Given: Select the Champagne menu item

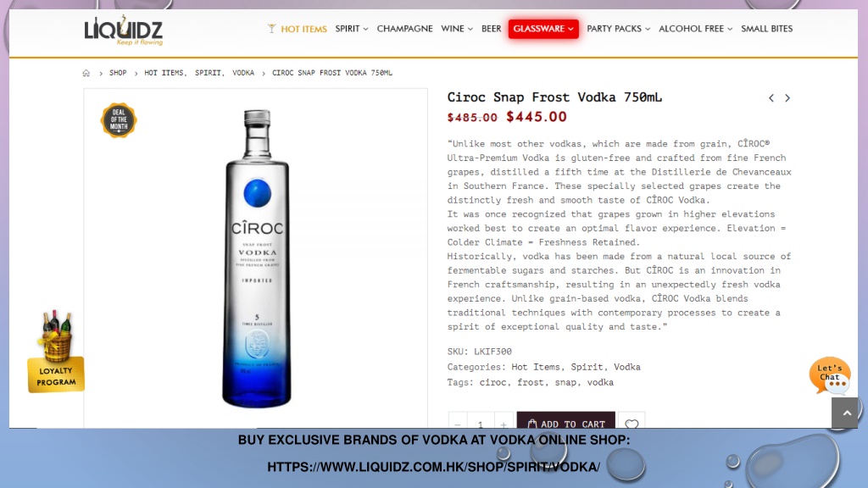Looking at the screenshot, I should coord(404,29).
